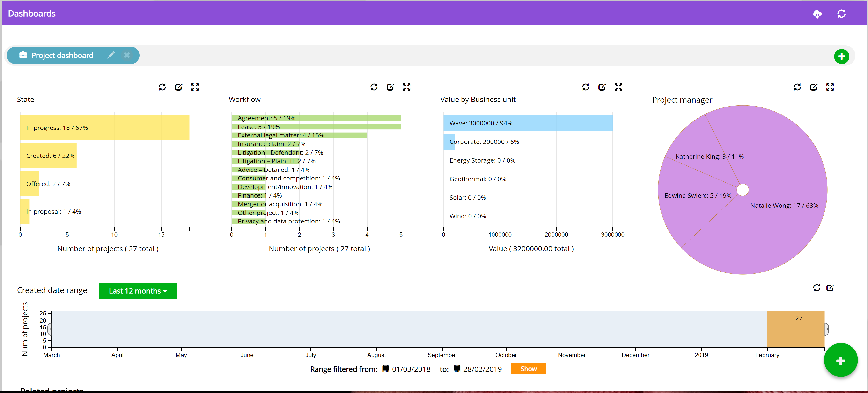
Task: Close the Project dashboard tab
Action: coord(127,55)
